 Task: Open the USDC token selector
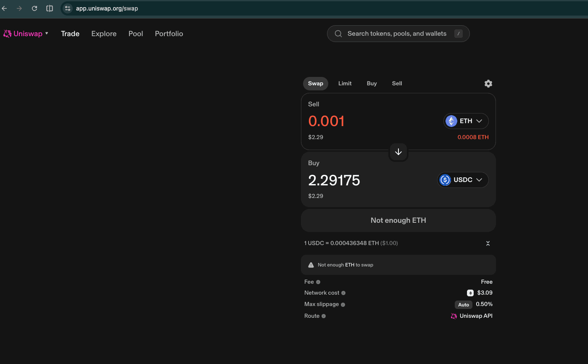tap(463, 180)
